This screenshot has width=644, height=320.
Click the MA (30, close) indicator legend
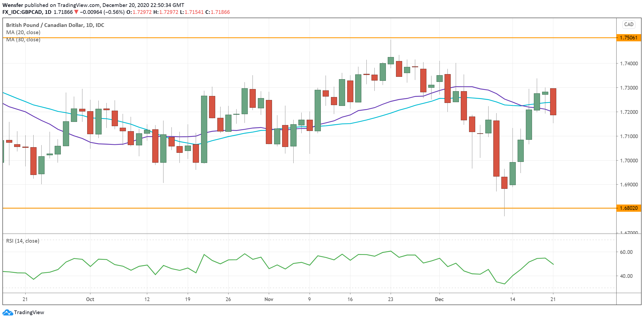[x=23, y=40]
